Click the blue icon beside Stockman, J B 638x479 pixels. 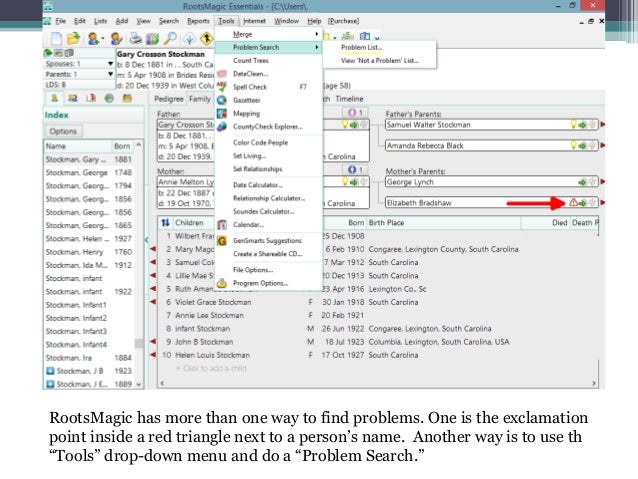(x=50, y=371)
